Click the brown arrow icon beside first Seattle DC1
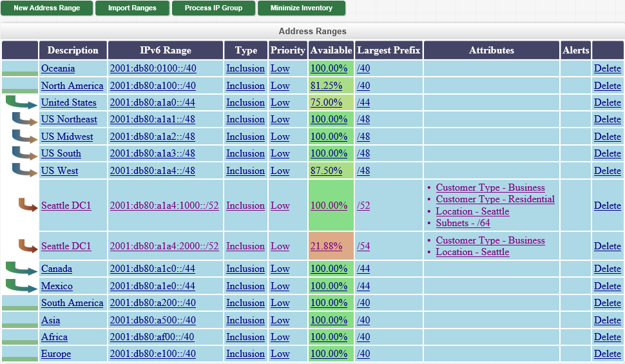This screenshot has height=364, width=625. 28,206
